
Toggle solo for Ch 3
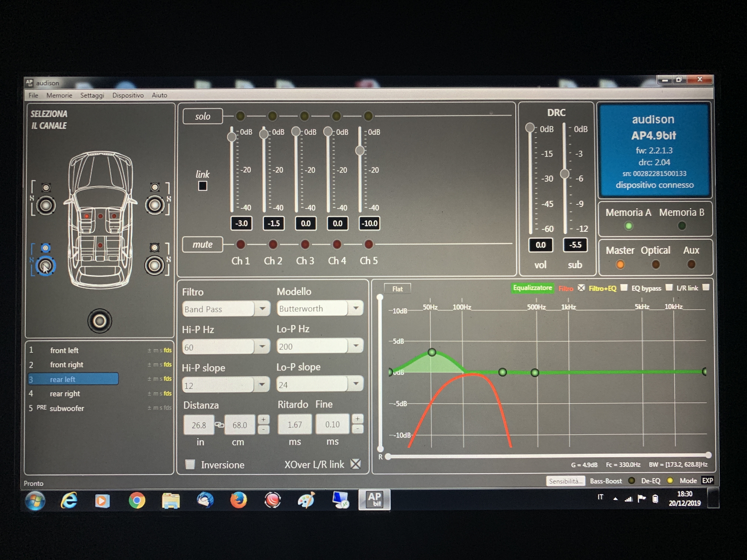tap(304, 116)
